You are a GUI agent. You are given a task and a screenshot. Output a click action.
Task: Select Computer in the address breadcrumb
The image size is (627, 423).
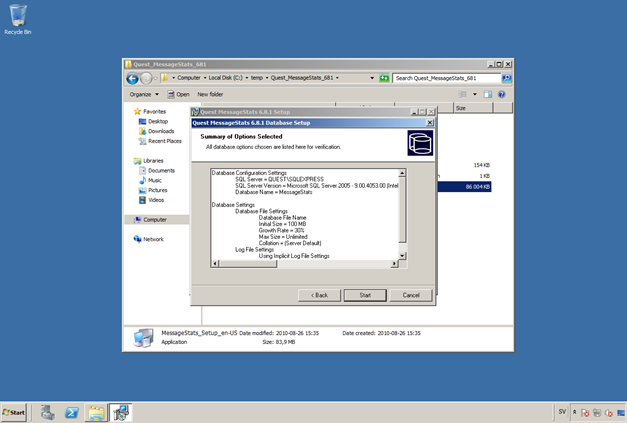point(189,78)
